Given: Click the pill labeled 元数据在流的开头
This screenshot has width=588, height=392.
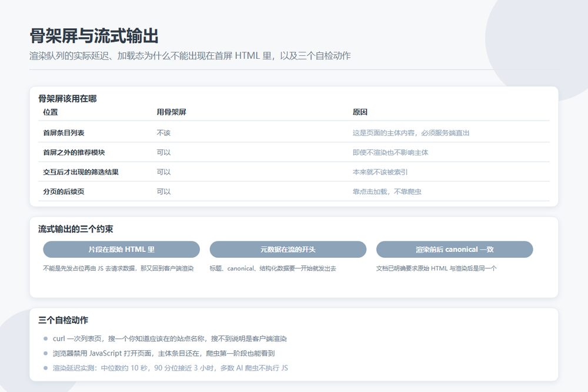Looking at the screenshot, I should coord(288,250).
